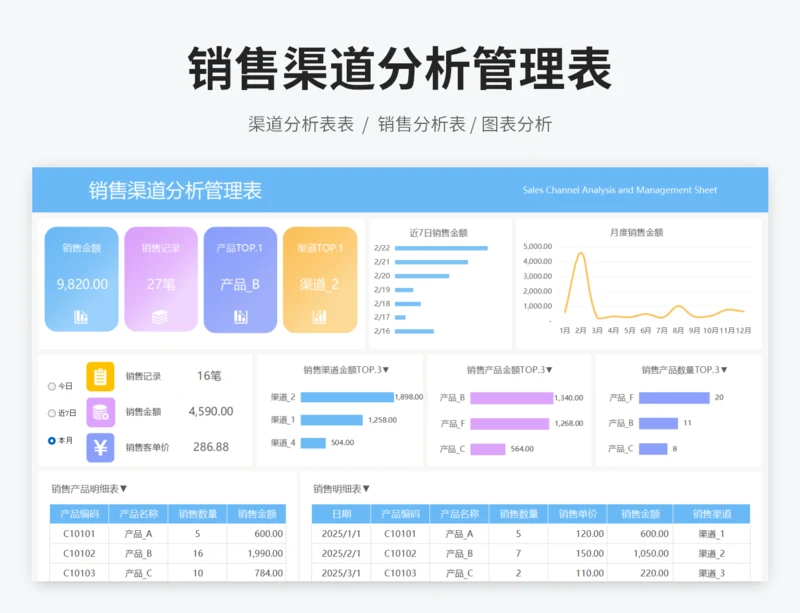Screen dimensions: 800x613
Task: Click the 渠道_4 bar valued 504.00
Action: coord(313,443)
